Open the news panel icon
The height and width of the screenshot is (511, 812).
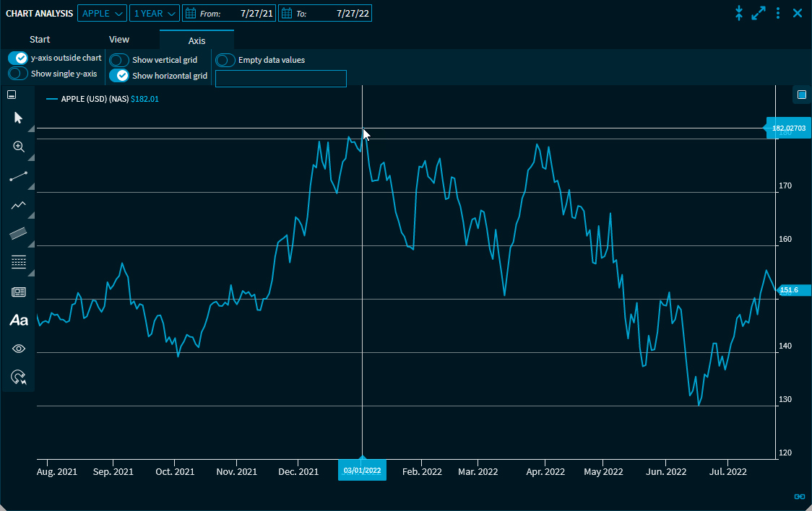coord(19,292)
